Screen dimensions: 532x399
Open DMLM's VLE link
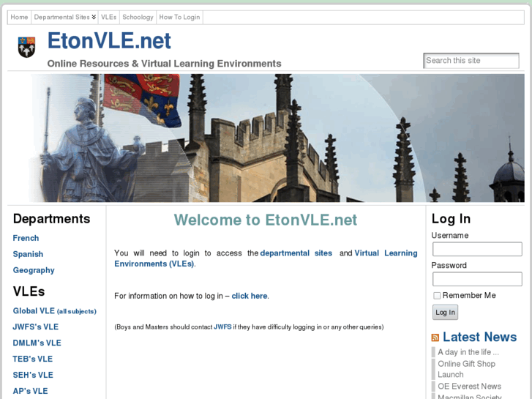[37, 343]
